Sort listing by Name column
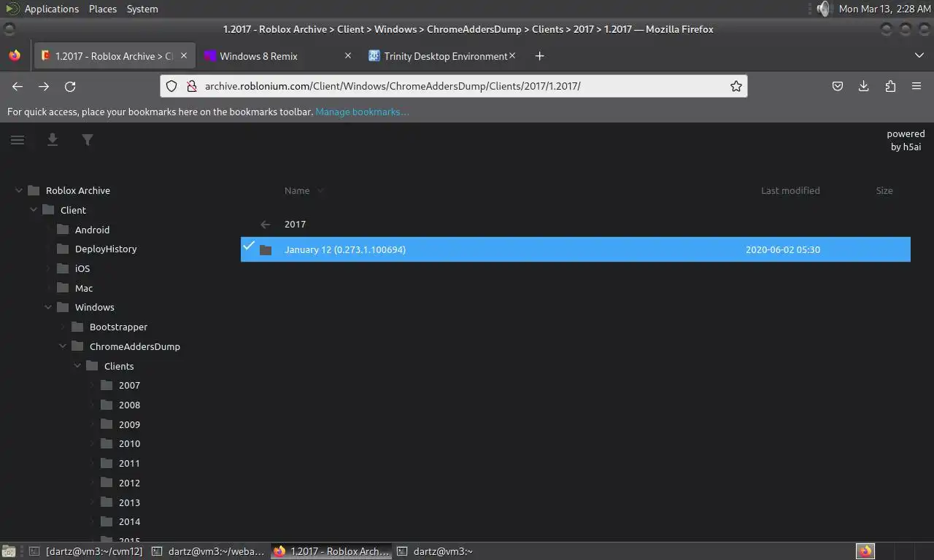The image size is (934, 560). coord(297,190)
